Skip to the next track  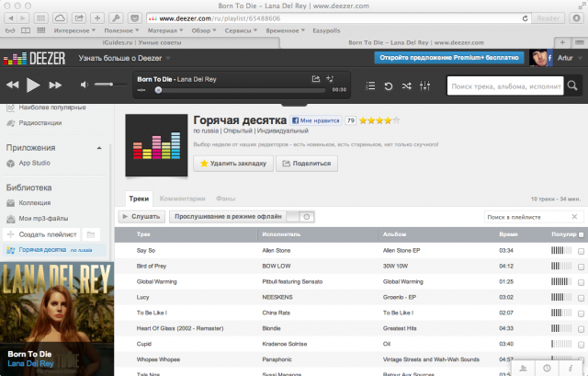[55, 85]
